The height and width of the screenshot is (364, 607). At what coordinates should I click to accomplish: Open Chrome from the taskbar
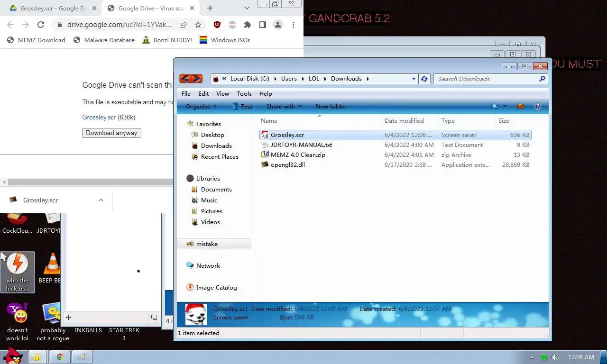pos(60,357)
